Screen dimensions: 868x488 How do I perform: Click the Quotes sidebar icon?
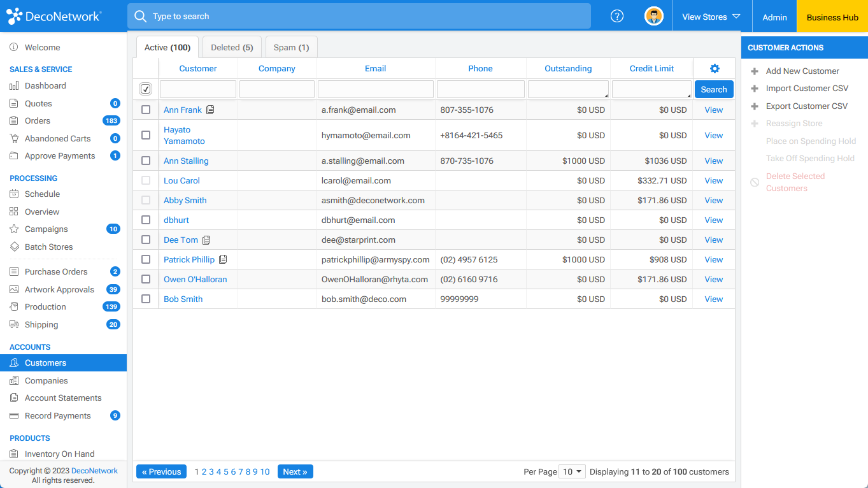tap(14, 103)
